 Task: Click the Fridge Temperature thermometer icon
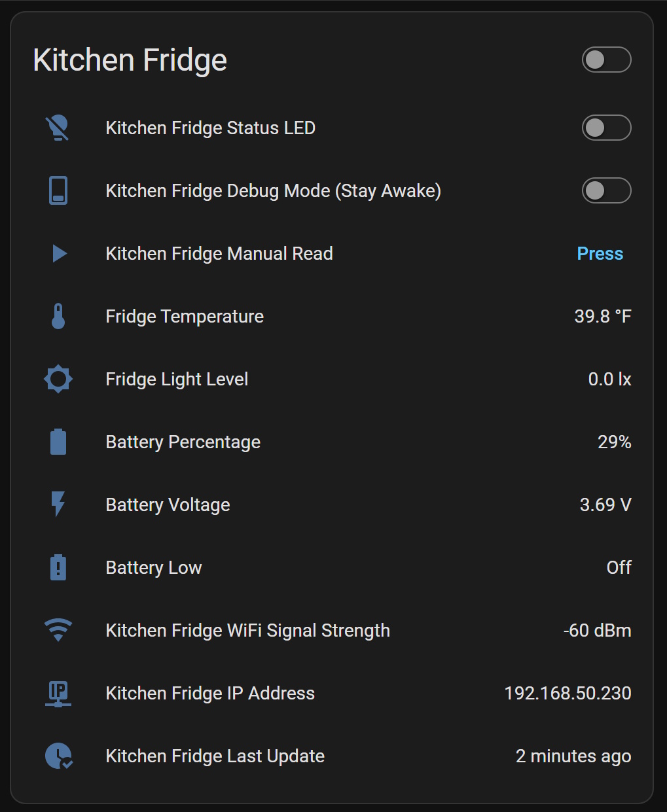click(x=58, y=316)
